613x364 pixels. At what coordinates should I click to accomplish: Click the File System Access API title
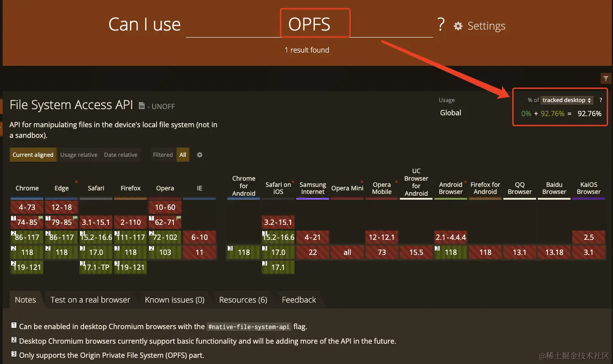[71, 105]
